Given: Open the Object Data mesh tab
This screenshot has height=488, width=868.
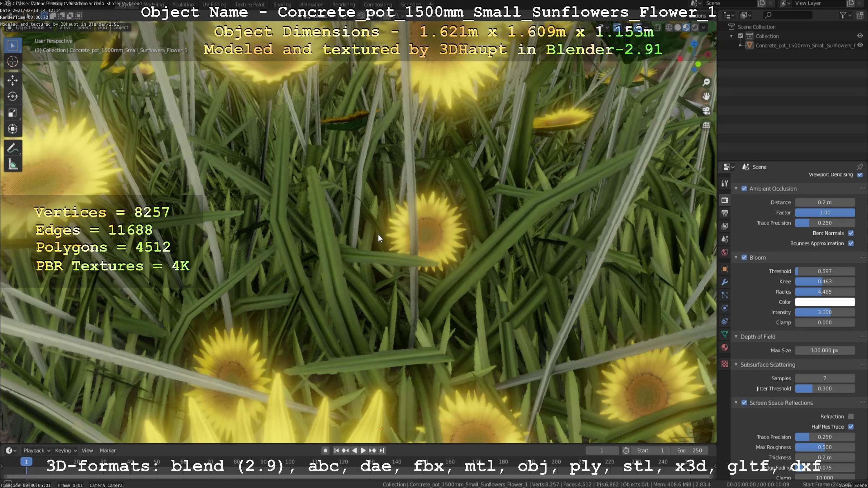Looking at the screenshot, I should [724, 334].
